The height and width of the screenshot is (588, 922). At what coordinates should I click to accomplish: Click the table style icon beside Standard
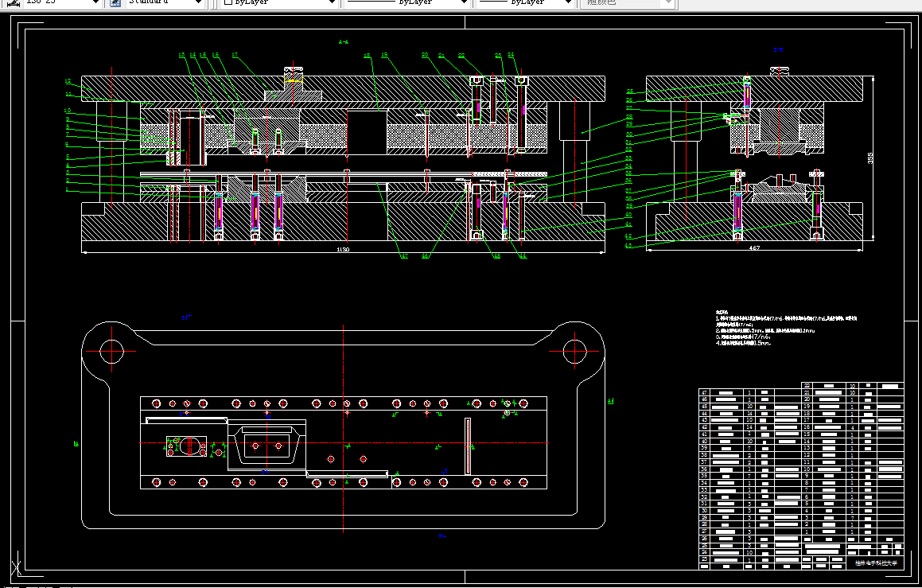(116, 2)
